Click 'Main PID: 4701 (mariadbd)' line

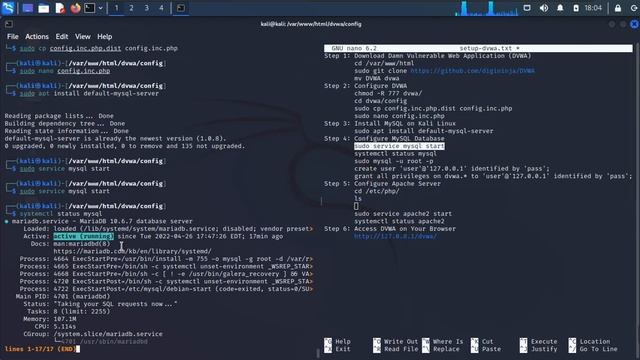coord(63,297)
